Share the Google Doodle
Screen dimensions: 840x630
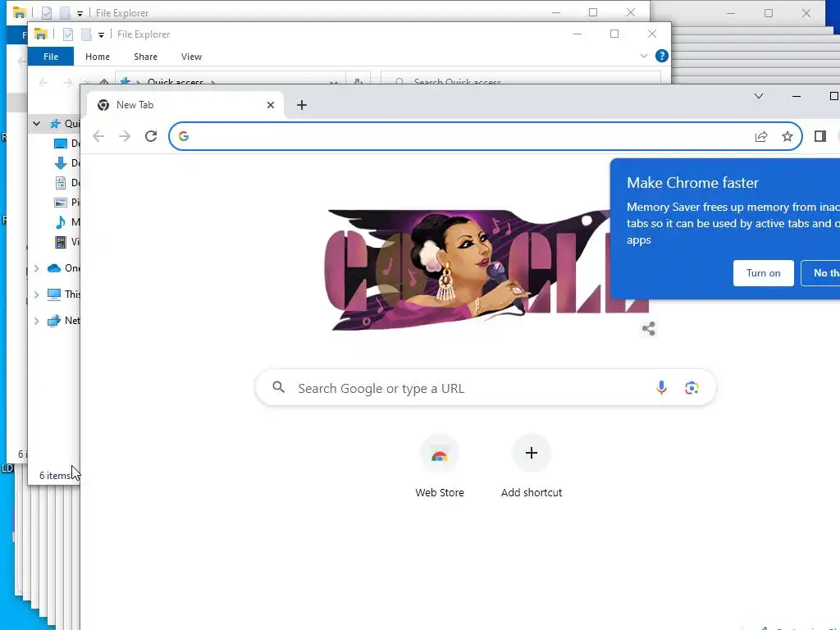648,328
